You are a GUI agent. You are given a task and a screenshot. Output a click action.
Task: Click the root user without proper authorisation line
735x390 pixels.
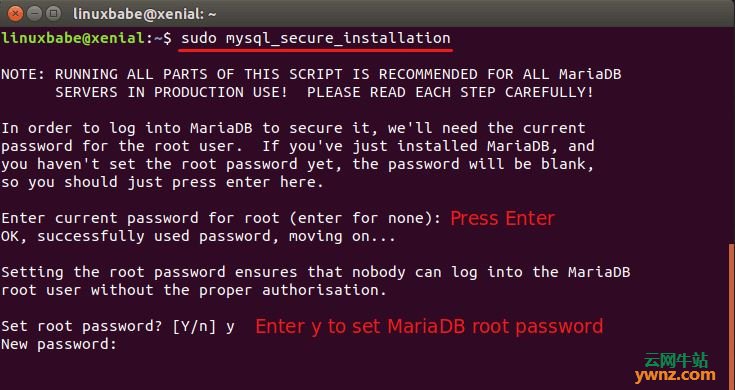tap(194, 290)
